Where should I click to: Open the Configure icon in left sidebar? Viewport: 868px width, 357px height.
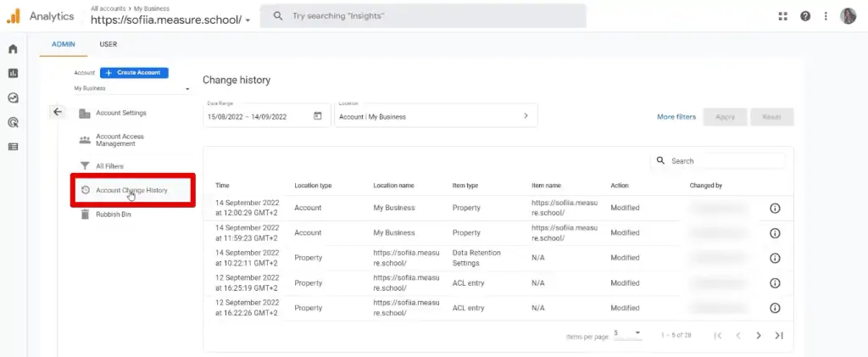[13, 147]
